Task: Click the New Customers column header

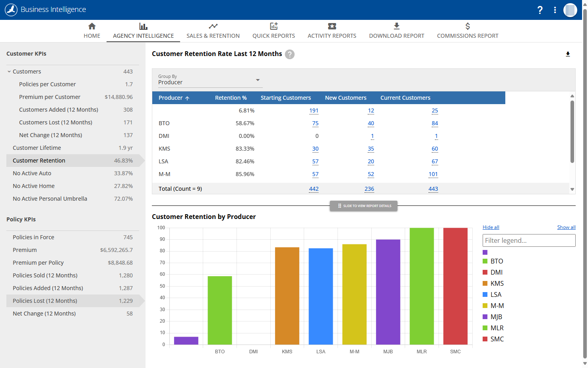Action: (345, 98)
